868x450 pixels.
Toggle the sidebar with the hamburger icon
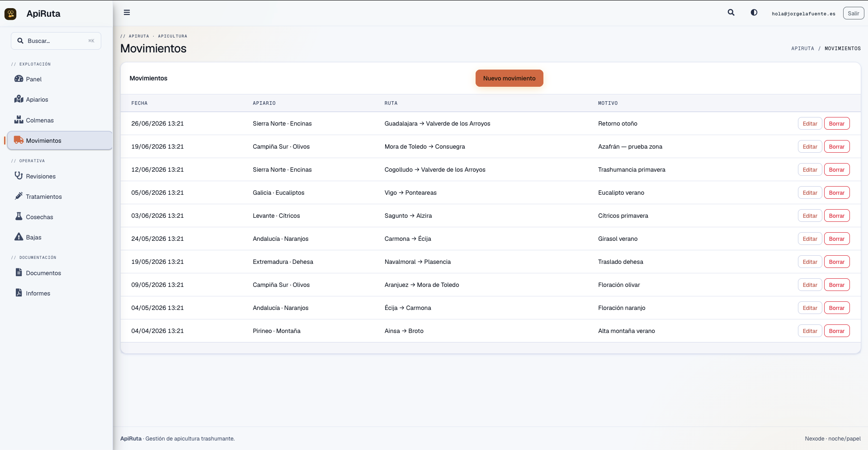(x=127, y=13)
